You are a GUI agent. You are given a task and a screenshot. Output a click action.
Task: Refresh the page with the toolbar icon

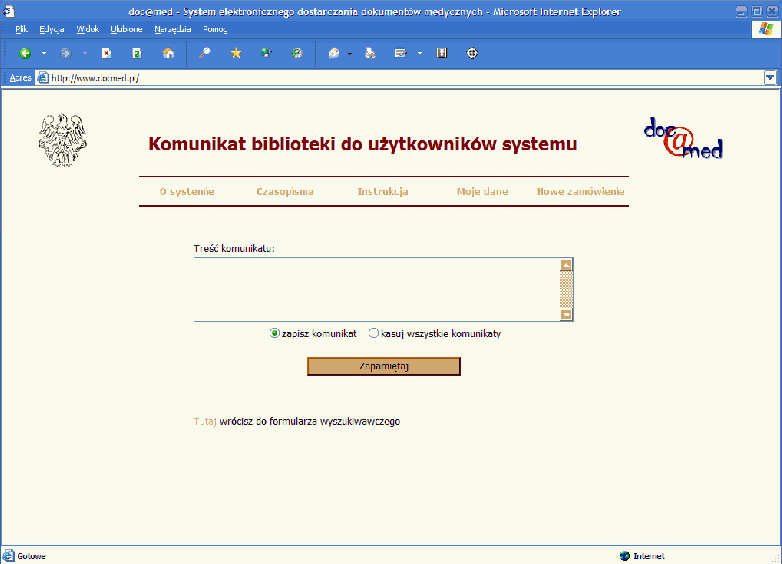[x=137, y=53]
